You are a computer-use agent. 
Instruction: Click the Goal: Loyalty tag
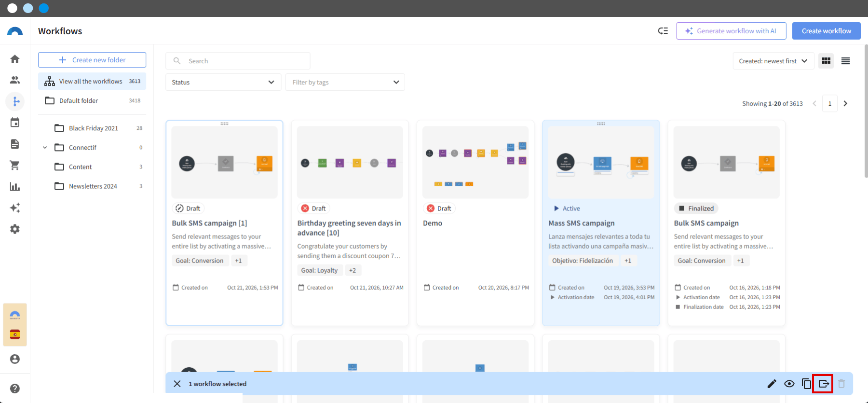pyautogui.click(x=319, y=270)
